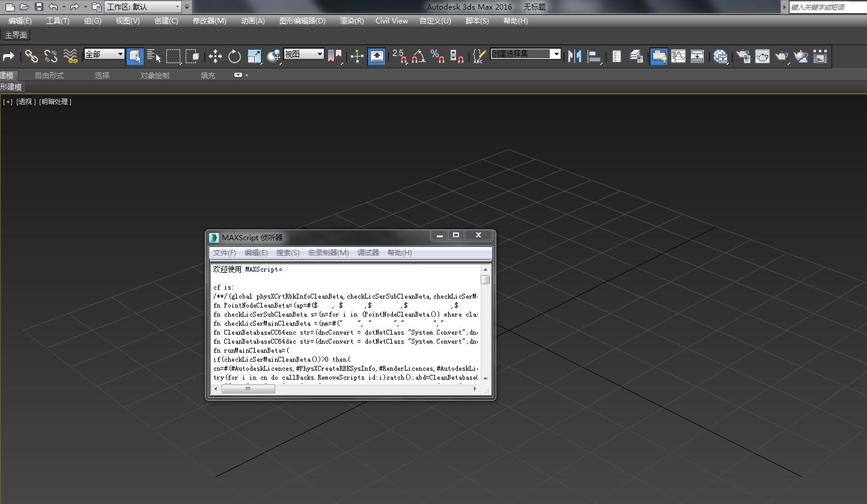
Task: Open the 脚本(S) menu
Action: click(477, 20)
